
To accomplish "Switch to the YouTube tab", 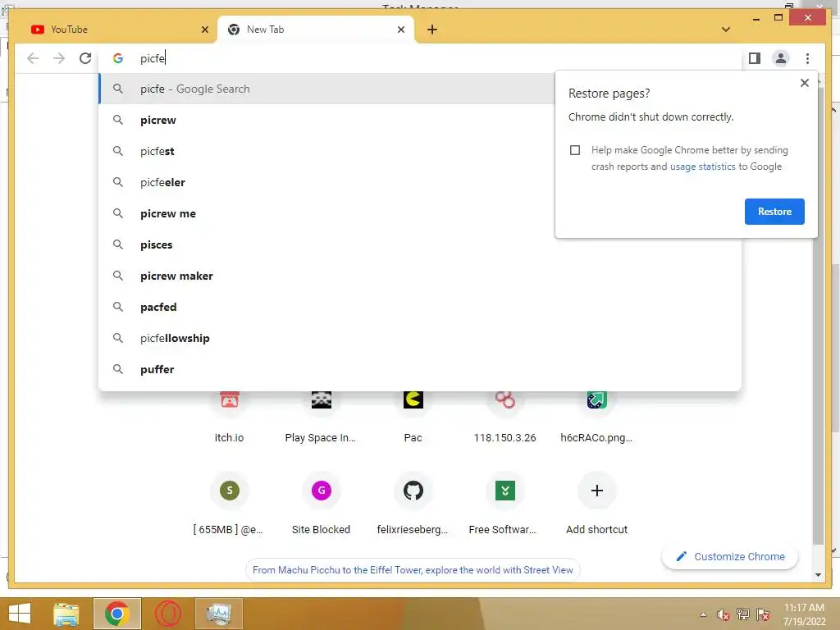I will click(x=113, y=30).
